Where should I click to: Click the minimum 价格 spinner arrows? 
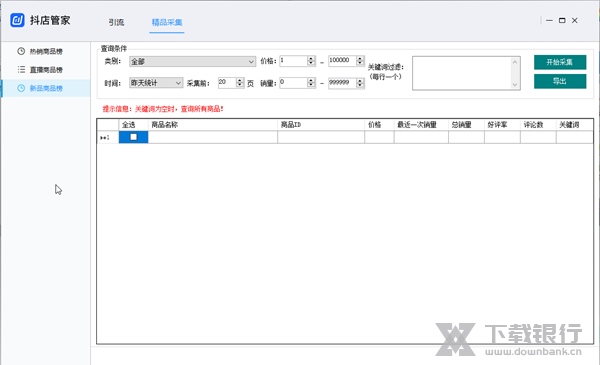pyautogui.click(x=311, y=61)
